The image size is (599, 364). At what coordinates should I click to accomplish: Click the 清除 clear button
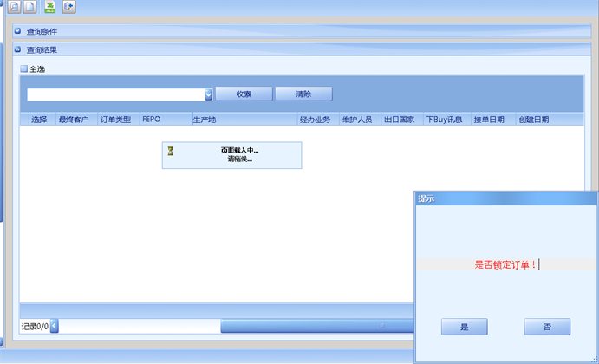coord(303,94)
